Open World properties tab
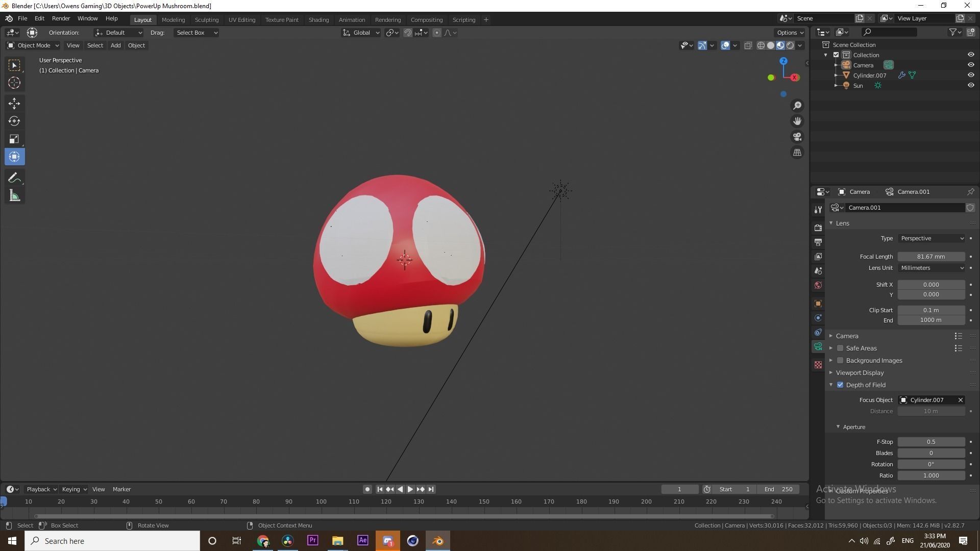 (x=818, y=285)
